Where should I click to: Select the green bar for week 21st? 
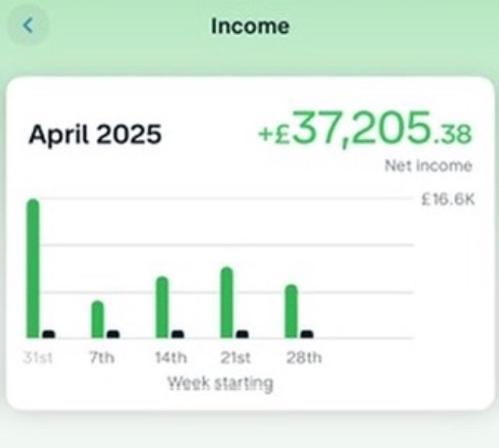[x=227, y=302]
